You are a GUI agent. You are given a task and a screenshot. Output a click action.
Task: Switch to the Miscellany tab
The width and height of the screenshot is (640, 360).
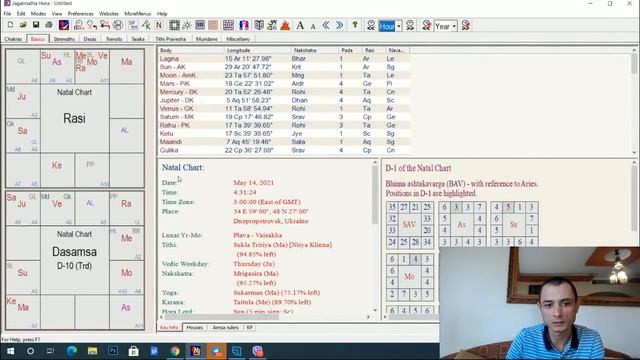(x=238, y=39)
